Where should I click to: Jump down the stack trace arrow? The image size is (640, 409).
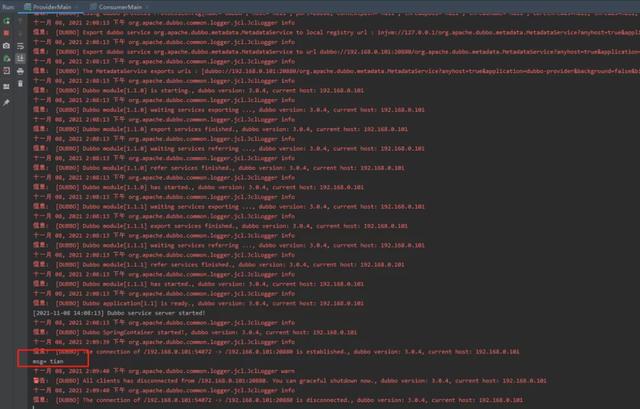pyautogui.click(x=20, y=33)
